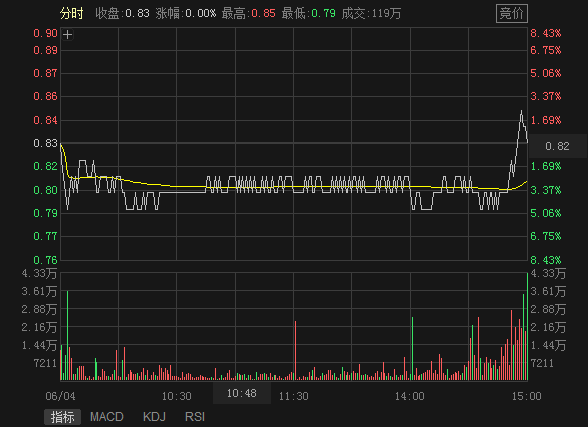Click the left 7211 volume axis label

[45, 363]
